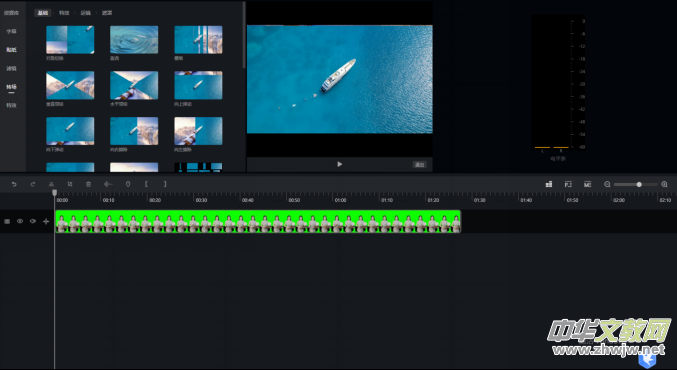
Task: Play the preview video
Action: (x=340, y=164)
